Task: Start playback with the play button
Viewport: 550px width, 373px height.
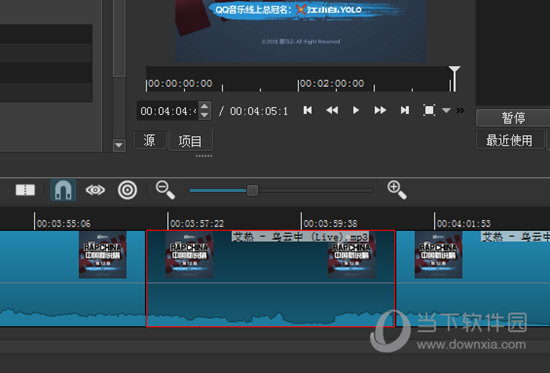Action: (356, 110)
